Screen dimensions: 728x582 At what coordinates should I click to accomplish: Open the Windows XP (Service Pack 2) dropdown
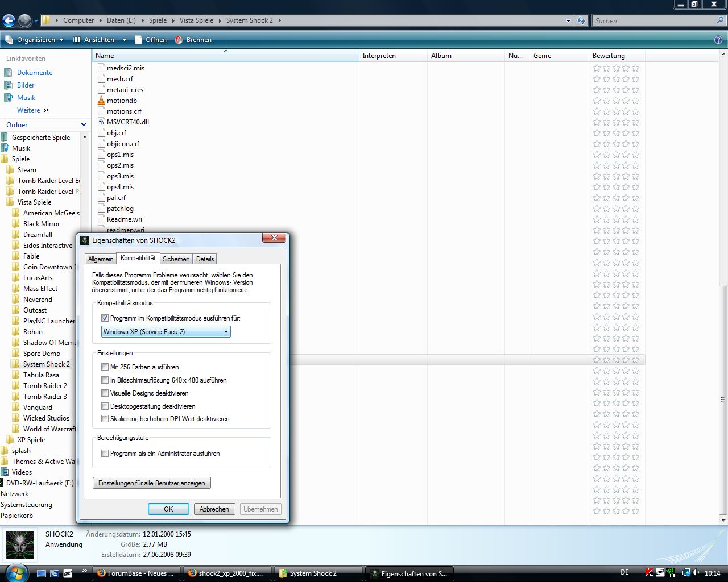[166, 332]
